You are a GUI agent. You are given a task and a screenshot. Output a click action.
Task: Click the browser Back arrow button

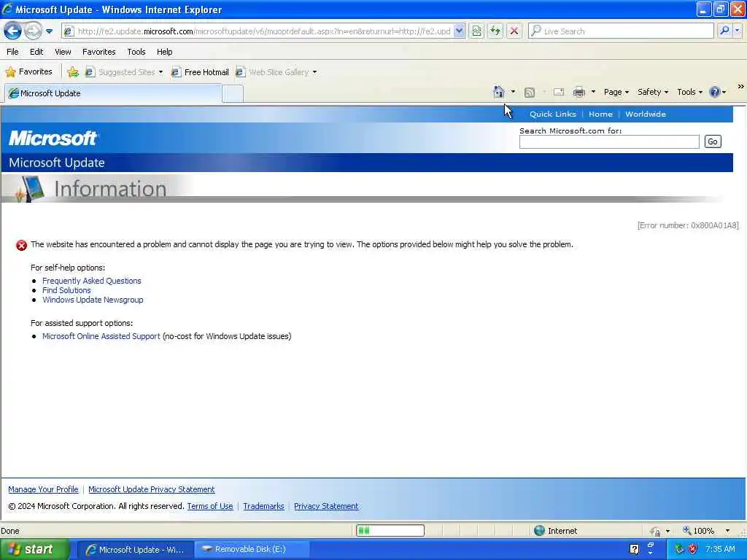tap(13, 31)
